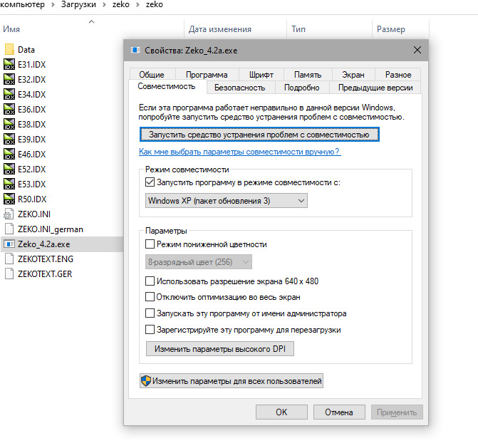Open the Предыдущие версии tab
Screen dimensions: 478x448
(x=375, y=88)
